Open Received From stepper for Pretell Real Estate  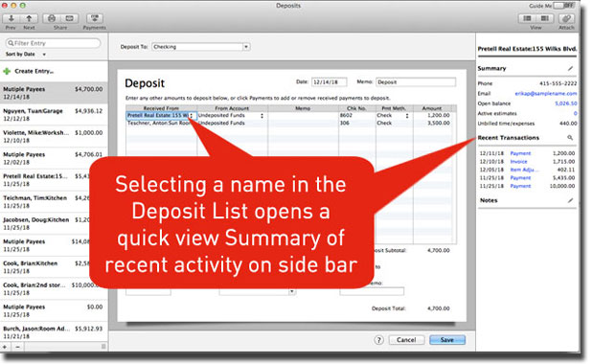(x=192, y=116)
